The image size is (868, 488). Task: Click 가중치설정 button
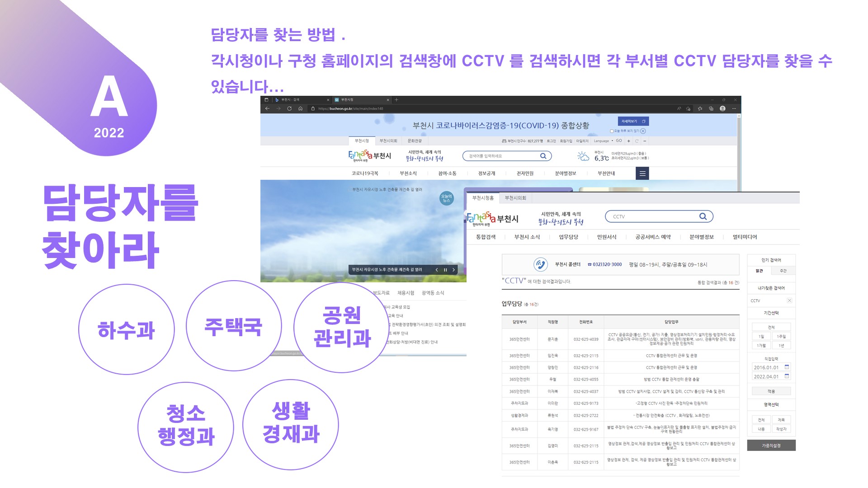pos(771,446)
